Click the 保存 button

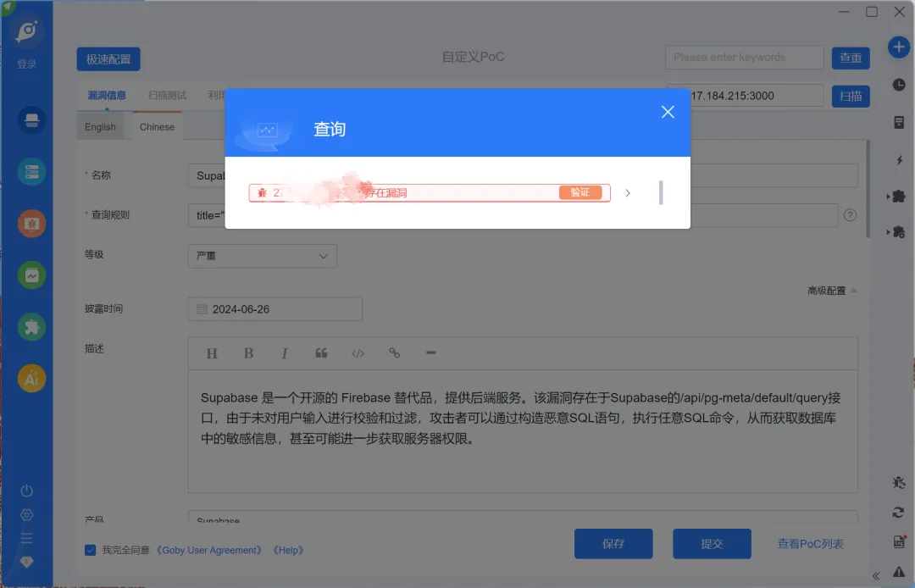pos(613,544)
